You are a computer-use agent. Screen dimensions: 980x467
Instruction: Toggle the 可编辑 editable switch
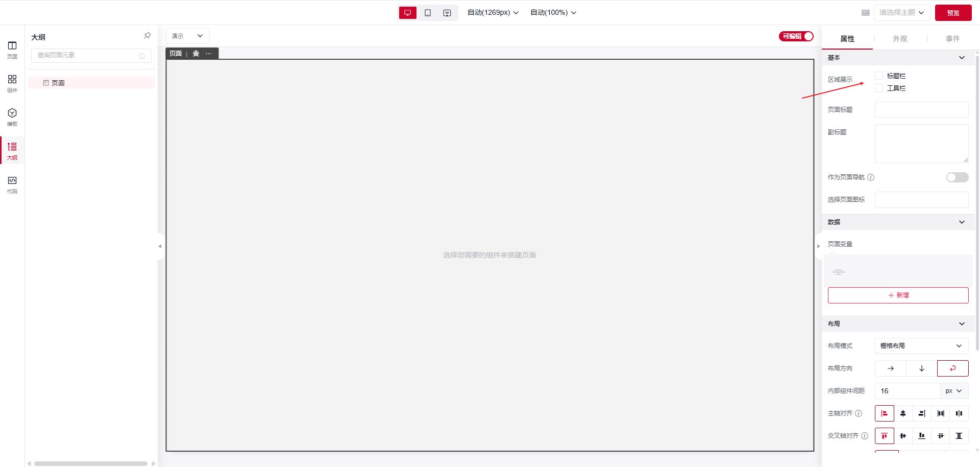[x=796, y=36]
